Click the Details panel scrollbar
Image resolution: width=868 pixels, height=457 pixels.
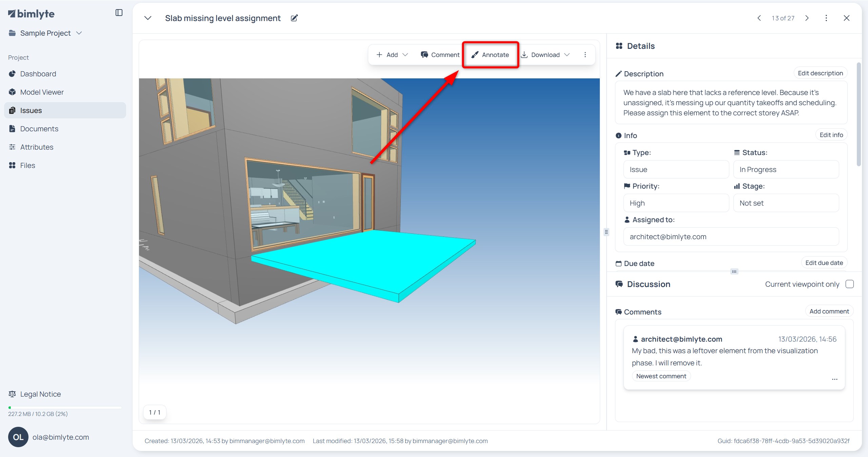(859, 115)
